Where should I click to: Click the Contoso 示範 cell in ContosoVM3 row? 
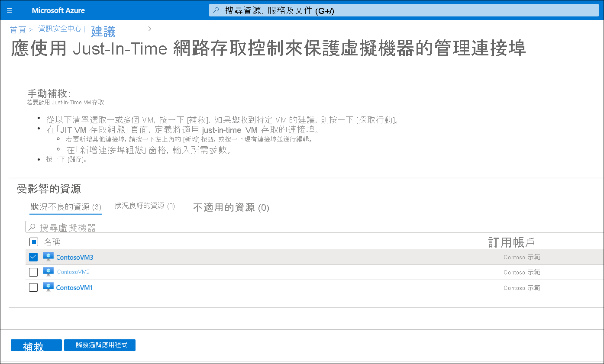(522, 258)
